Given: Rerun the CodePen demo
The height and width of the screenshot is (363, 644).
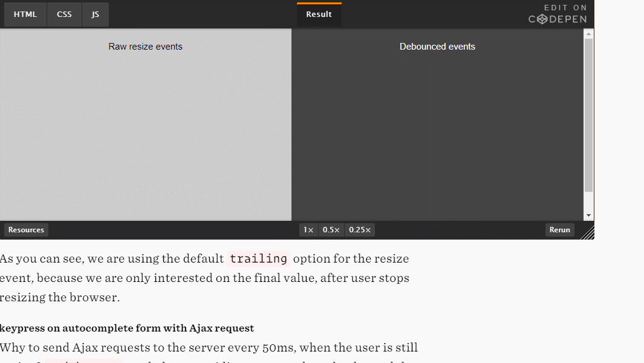Looking at the screenshot, I should (x=560, y=230).
